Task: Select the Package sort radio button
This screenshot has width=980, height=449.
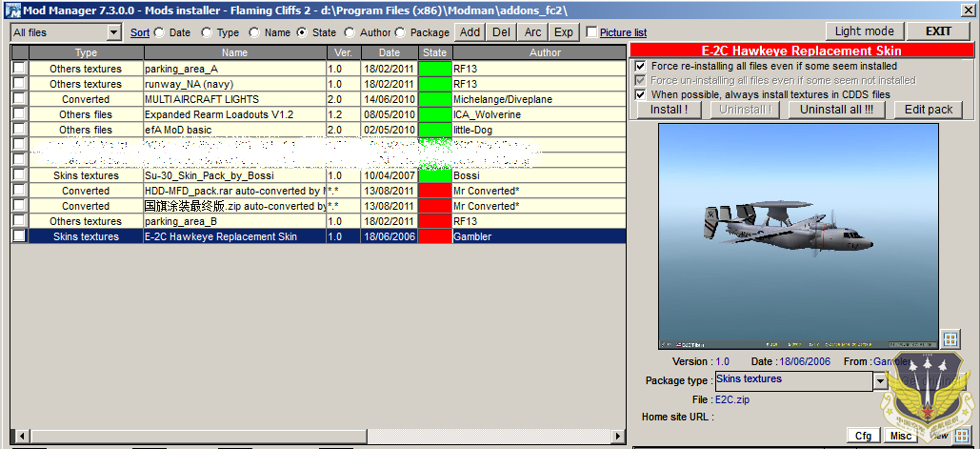Action: coord(400,32)
